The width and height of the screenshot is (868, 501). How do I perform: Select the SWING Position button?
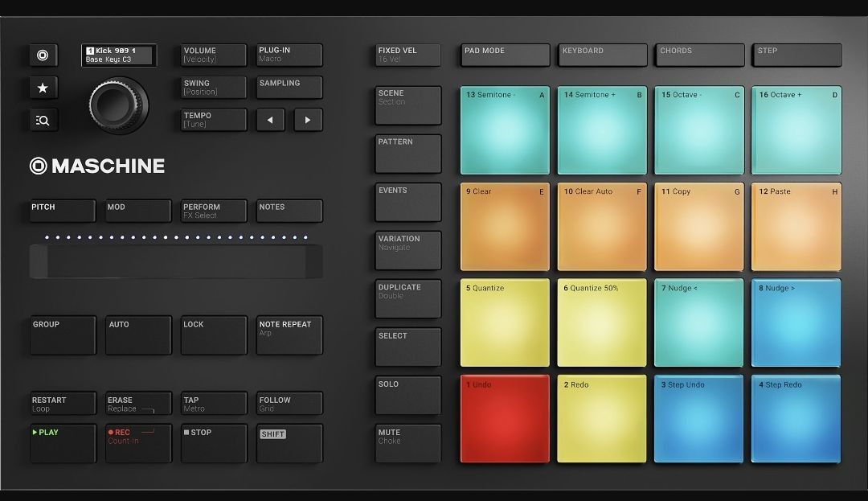click(x=214, y=88)
